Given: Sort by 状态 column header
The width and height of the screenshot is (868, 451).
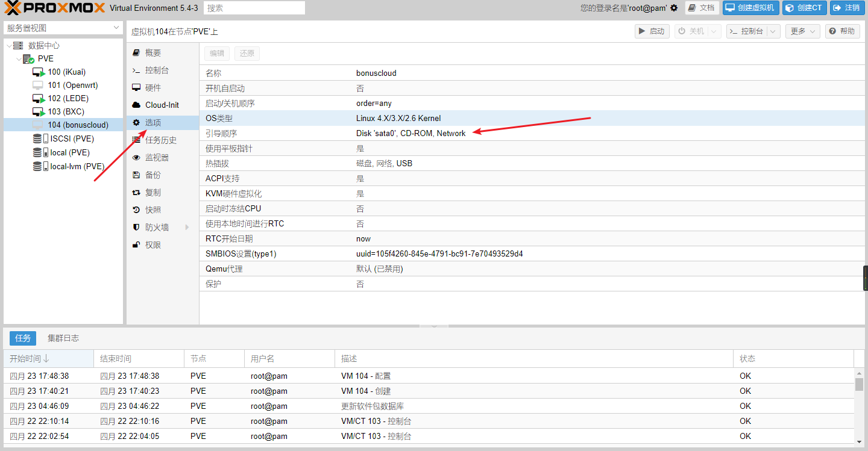Looking at the screenshot, I should [794, 359].
